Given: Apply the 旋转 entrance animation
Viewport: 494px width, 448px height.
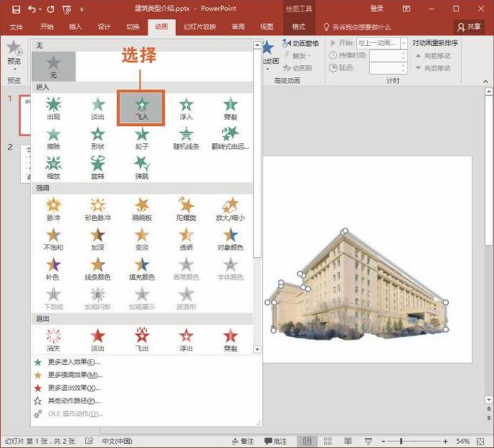Looking at the screenshot, I should tap(98, 168).
